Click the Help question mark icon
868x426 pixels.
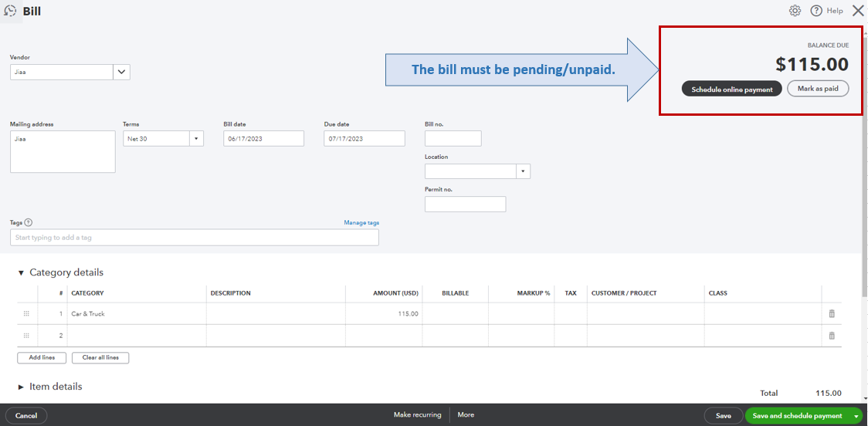(816, 11)
